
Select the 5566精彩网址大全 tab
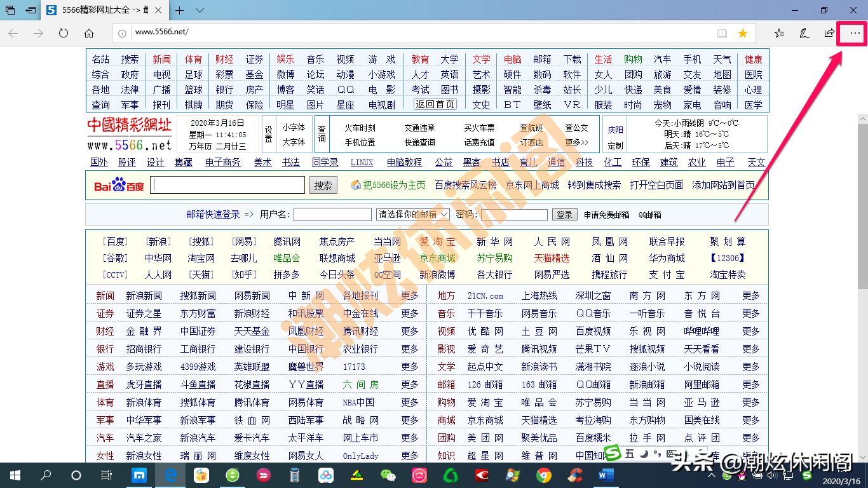coord(105,10)
